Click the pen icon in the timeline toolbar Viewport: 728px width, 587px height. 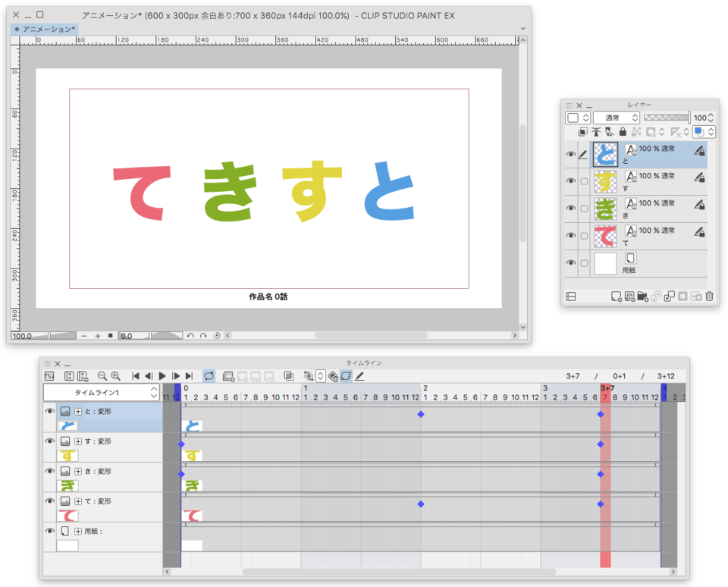click(359, 376)
